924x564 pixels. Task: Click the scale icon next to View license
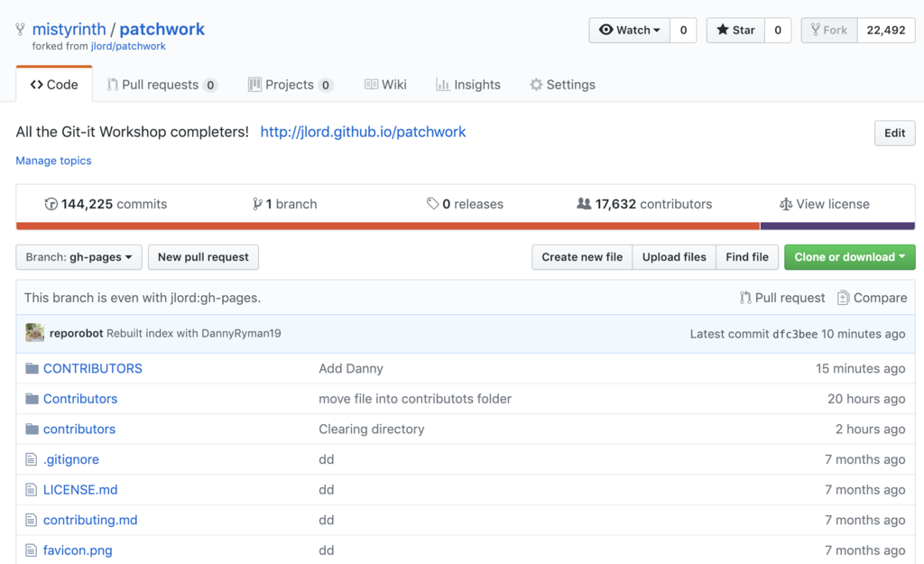click(x=786, y=204)
